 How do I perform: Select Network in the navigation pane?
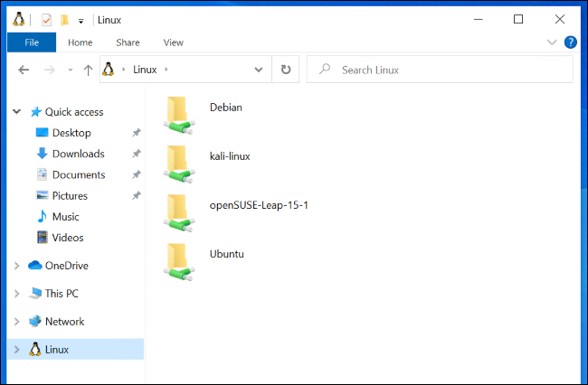(x=64, y=322)
